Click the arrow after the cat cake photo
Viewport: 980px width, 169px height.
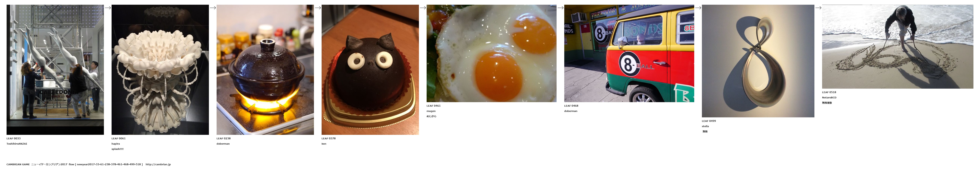pyautogui.click(x=423, y=8)
